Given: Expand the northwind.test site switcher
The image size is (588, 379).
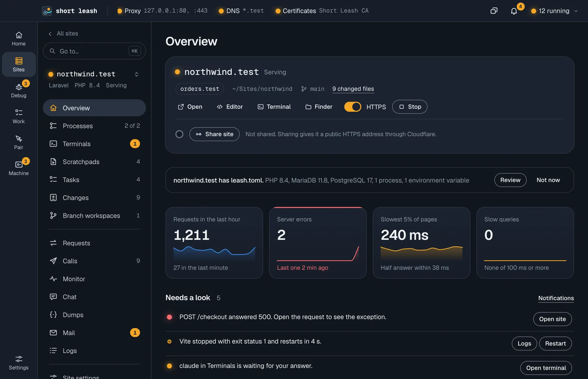Looking at the screenshot, I should coord(136,74).
